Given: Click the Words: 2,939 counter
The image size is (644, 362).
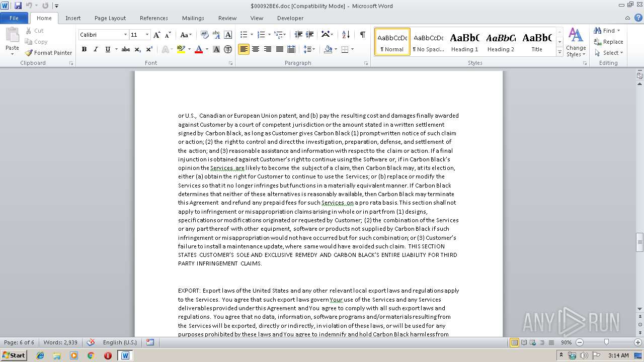Looking at the screenshot, I should pos(60,342).
